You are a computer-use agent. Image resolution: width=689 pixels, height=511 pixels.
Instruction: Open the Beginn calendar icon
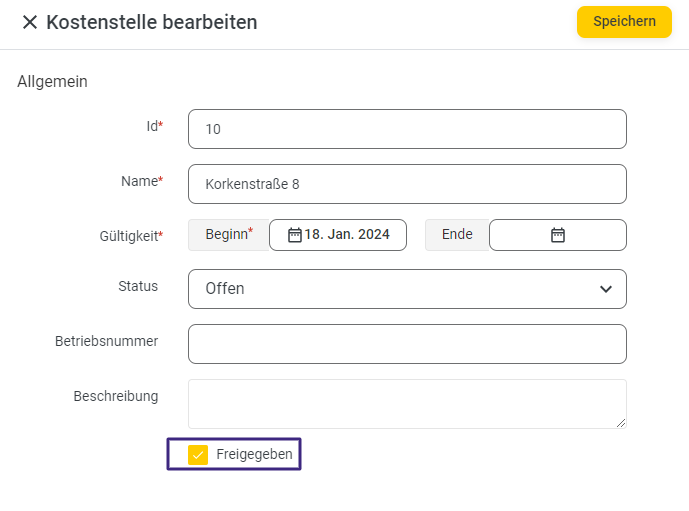pyautogui.click(x=295, y=235)
